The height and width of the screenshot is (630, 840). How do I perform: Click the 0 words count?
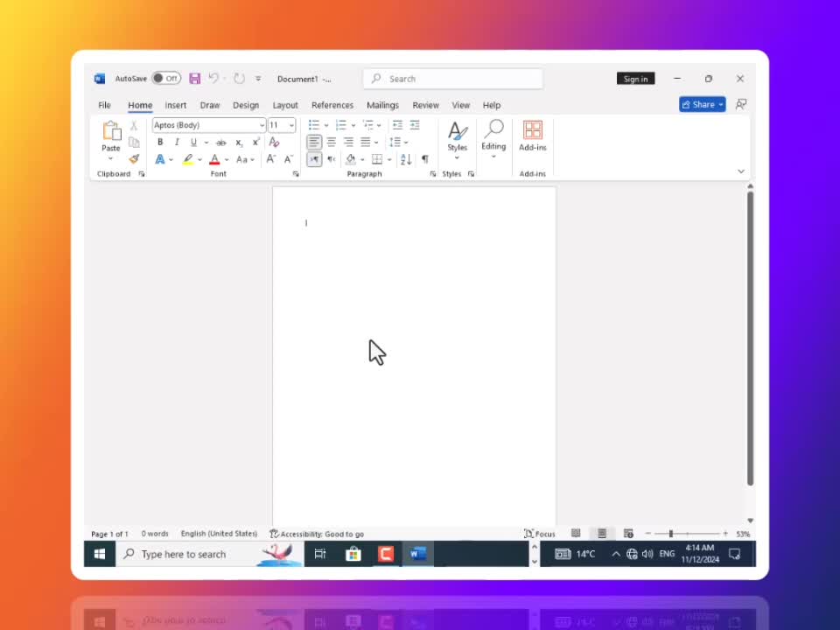(x=155, y=534)
